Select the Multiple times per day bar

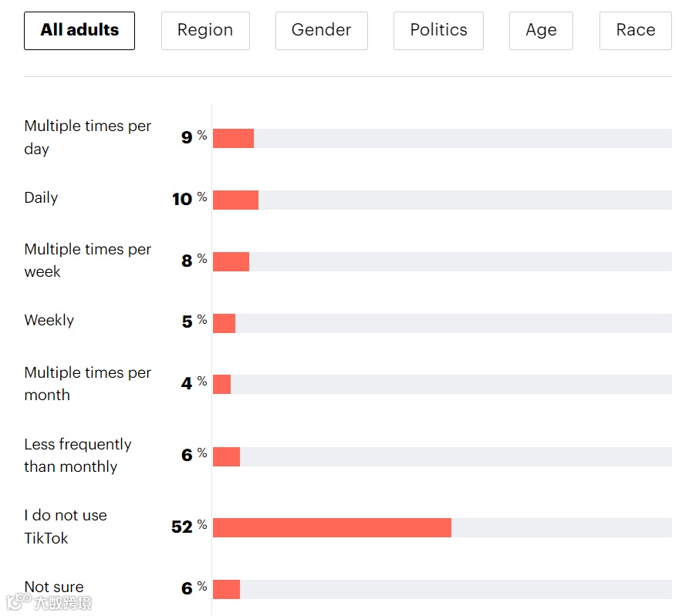233,138
